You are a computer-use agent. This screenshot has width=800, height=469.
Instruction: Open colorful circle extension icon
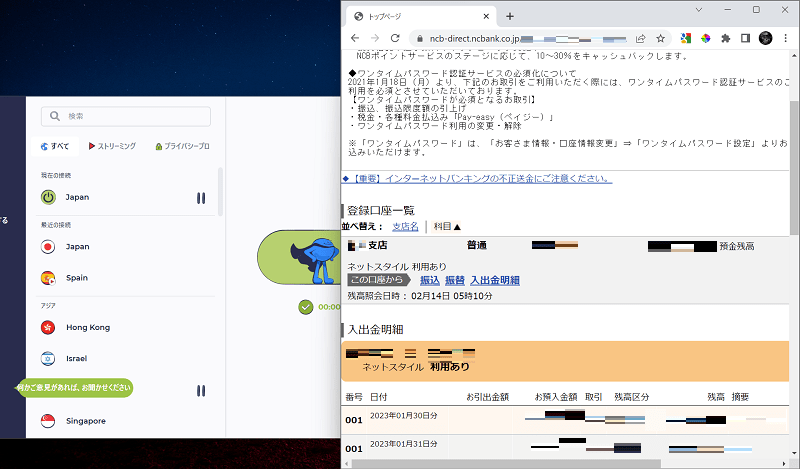tap(706, 38)
